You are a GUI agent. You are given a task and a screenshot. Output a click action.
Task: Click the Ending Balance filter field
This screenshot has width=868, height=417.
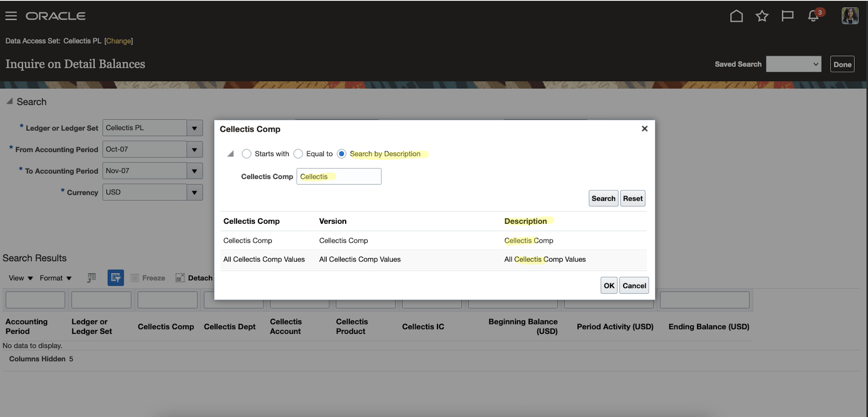(705, 300)
